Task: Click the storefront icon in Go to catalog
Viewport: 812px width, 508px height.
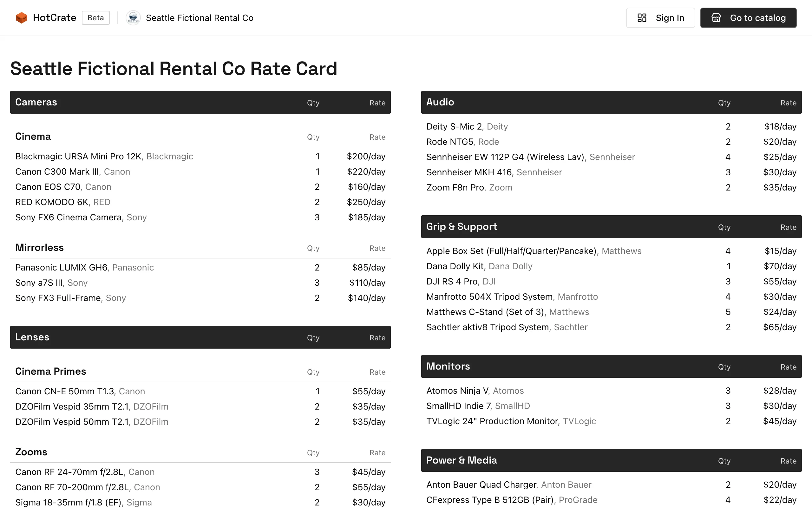Action: tap(716, 18)
